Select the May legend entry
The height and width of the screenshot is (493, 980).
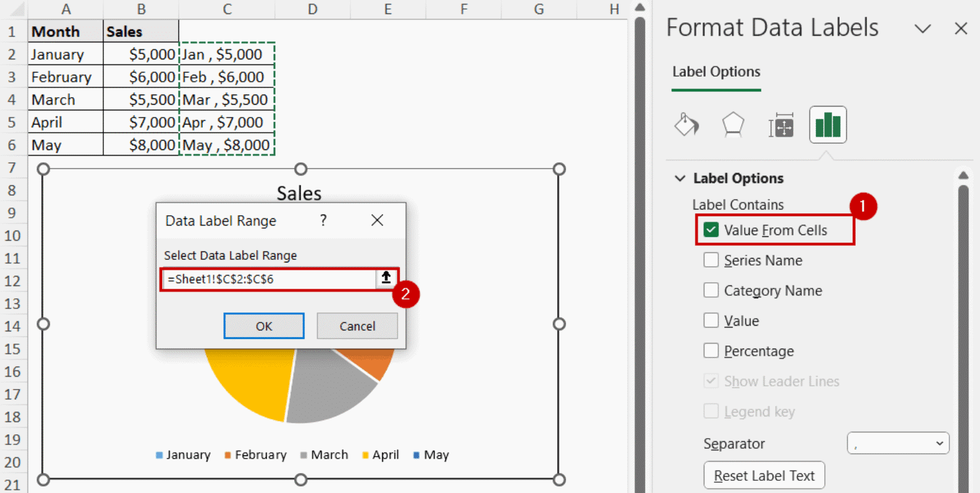pyautogui.click(x=431, y=455)
